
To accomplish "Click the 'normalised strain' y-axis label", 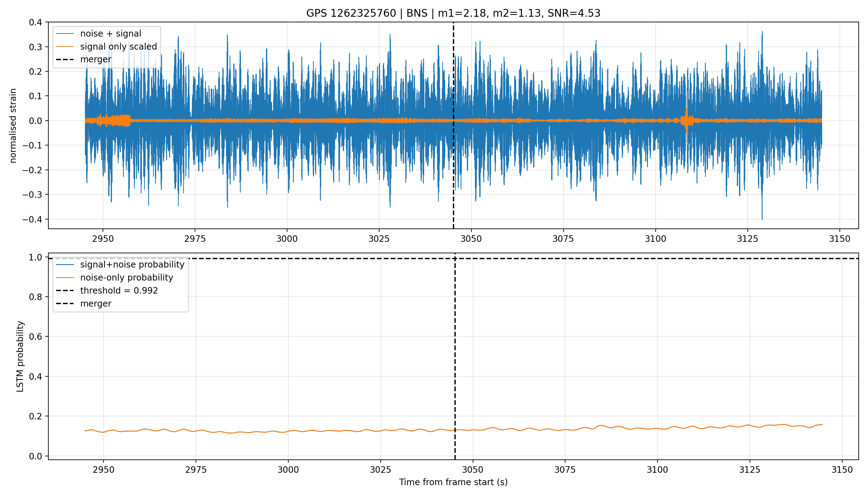I will click(x=13, y=126).
